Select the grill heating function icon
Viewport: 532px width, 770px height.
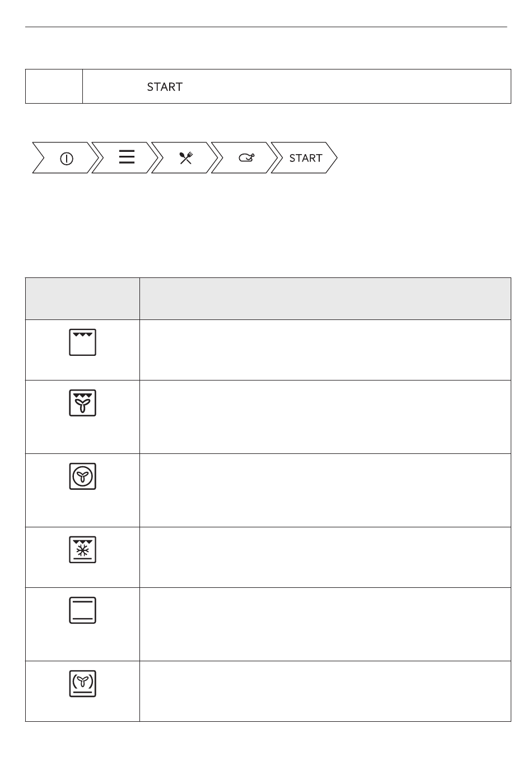coord(83,342)
